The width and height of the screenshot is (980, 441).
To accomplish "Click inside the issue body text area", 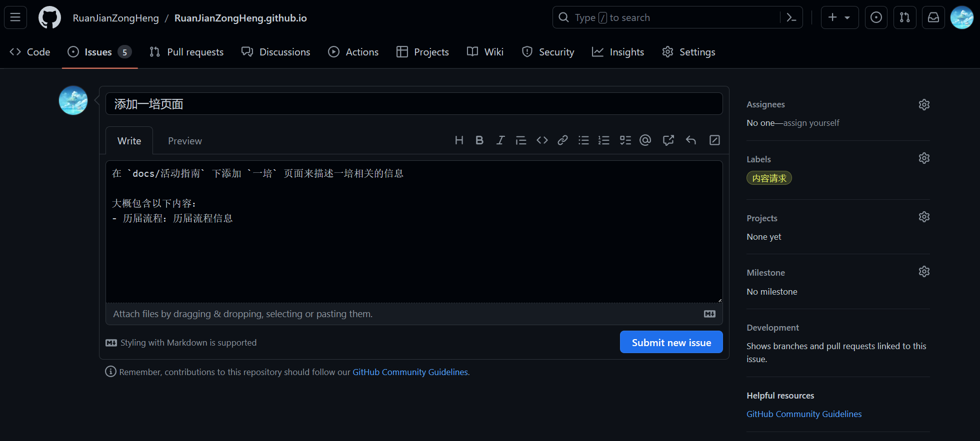I will click(x=414, y=232).
